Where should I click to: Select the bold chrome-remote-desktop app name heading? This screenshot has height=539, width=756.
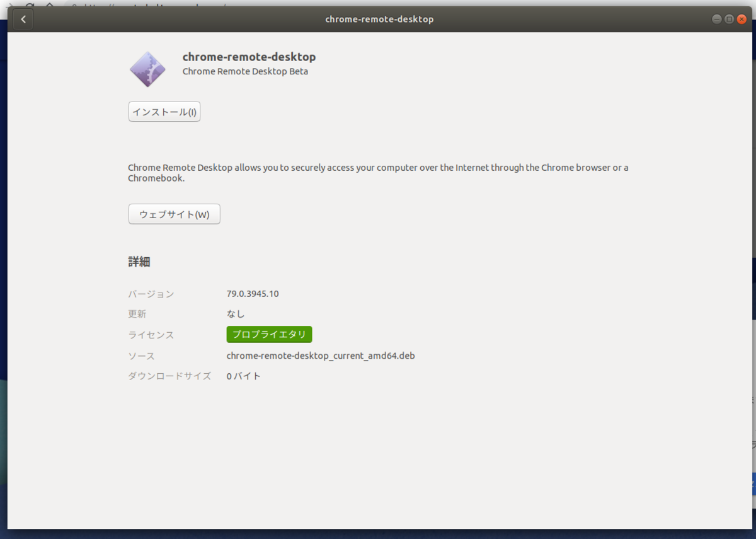249,57
